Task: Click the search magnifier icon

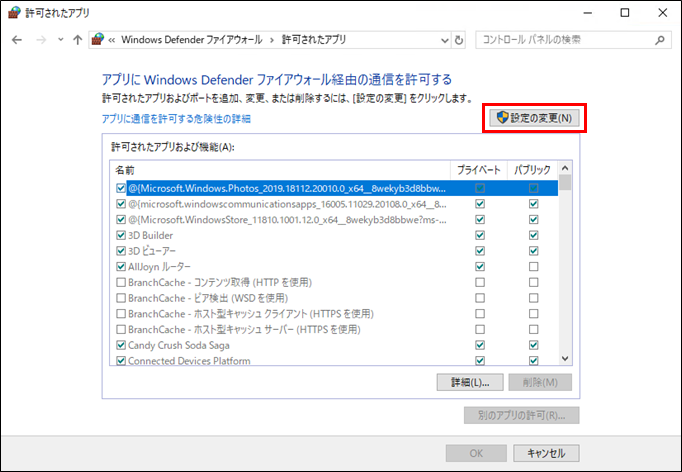Action: (x=660, y=40)
